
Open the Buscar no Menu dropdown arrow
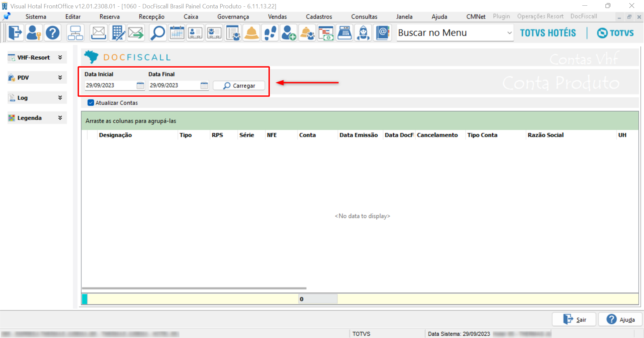click(509, 33)
